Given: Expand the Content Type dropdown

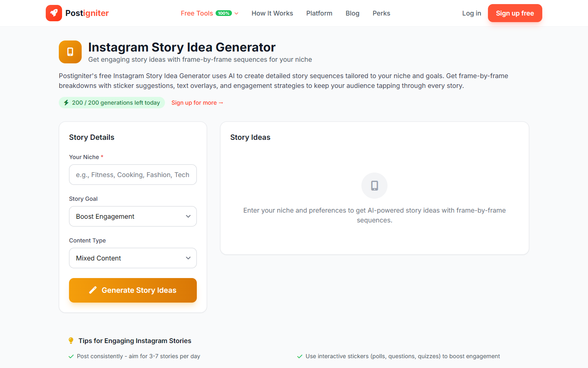Looking at the screenshot, I should pos(133,258).
